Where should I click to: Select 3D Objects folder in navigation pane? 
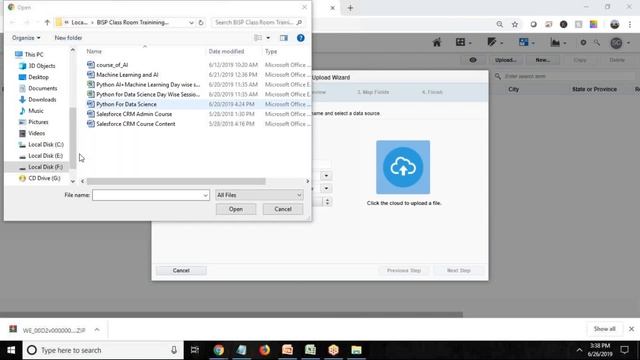42,66
